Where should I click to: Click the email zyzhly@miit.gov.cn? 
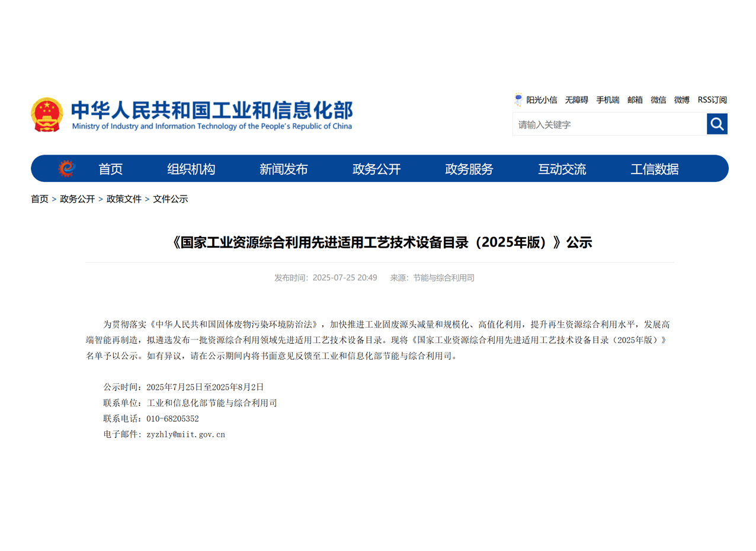pos(185,434)
